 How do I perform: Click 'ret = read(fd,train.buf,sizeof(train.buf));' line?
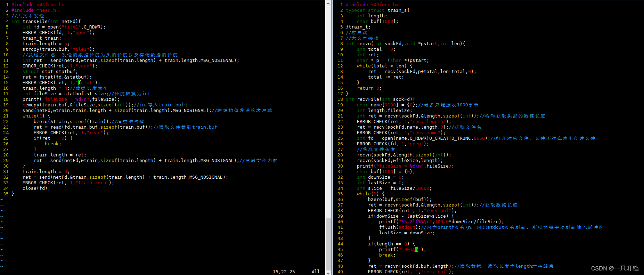pos(93,127)
